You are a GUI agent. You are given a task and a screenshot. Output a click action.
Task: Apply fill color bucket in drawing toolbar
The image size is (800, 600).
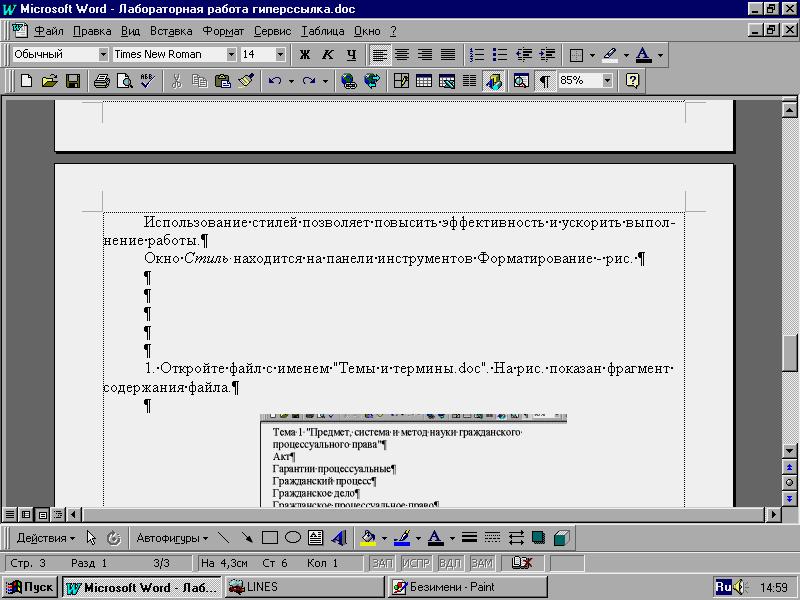(368, 538)
